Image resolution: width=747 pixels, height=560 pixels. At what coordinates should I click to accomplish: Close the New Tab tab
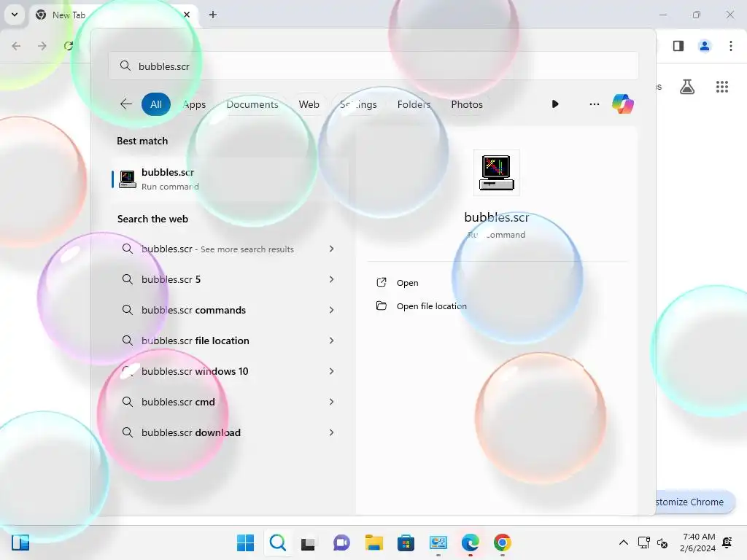pos(187,15)
